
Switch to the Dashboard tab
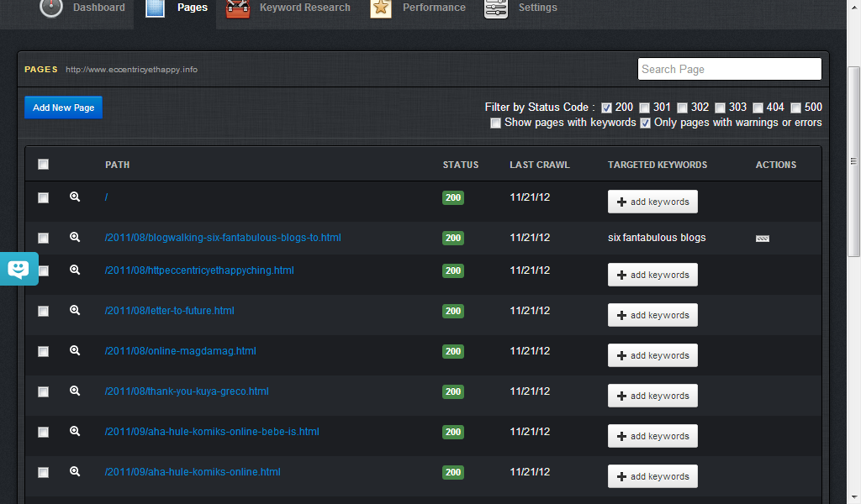pyautogui.click(x=99, y=8)
